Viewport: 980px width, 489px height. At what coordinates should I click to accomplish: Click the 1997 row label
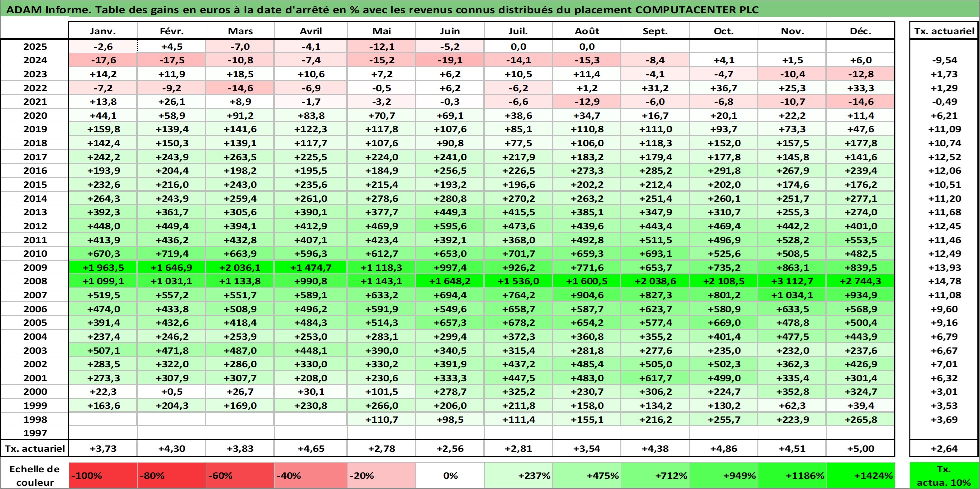coord(35,433)
